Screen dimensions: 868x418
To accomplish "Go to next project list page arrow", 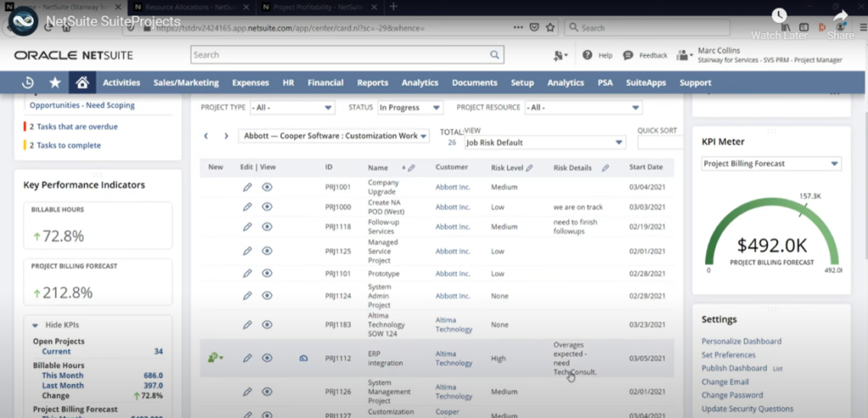I will pyautogui.click(x=226, y=136).
